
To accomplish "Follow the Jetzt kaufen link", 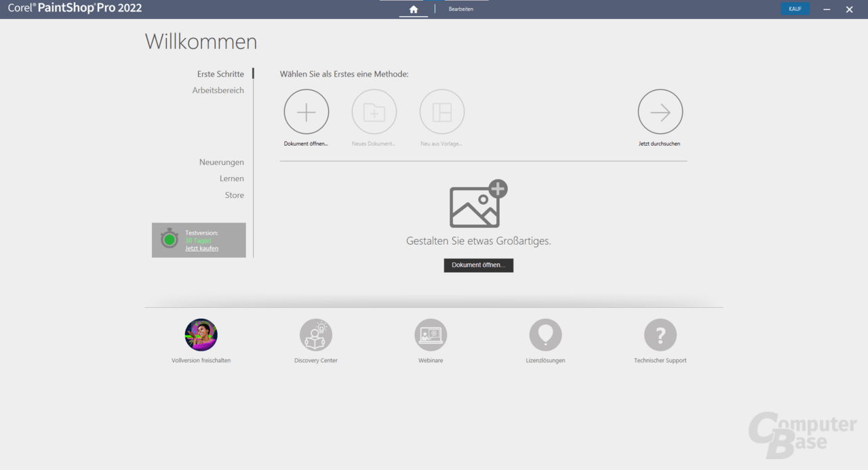I will (201, 248).
